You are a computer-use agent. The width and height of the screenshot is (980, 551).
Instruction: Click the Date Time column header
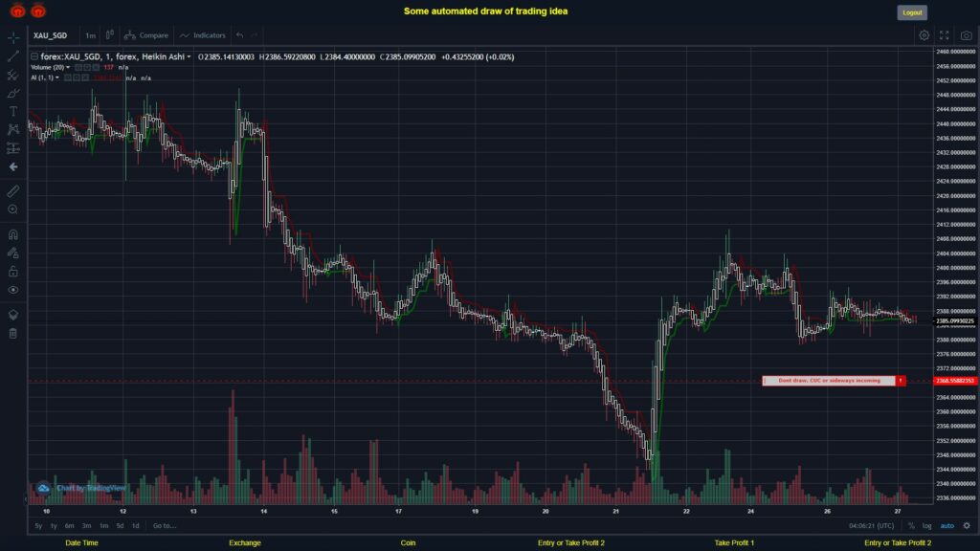click(x=82, y=543)
